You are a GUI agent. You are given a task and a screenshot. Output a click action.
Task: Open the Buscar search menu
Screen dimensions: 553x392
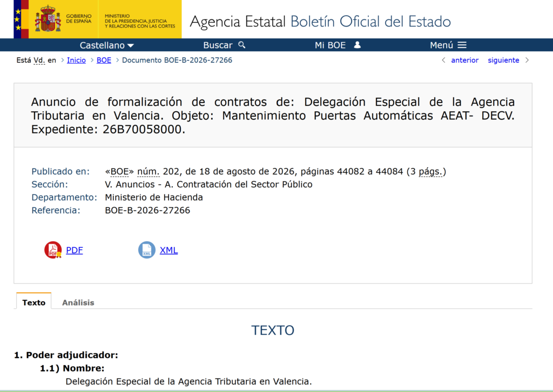224,45
